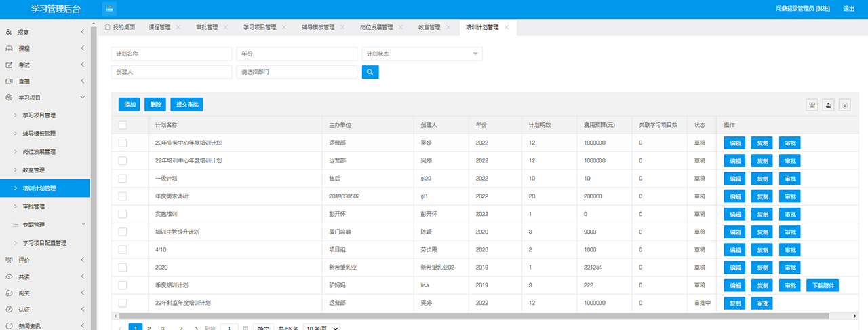This screenshot has height=330, width=868.
Task: Click the 认证 check icon in sidebar
Action: (x=9, y=309)
